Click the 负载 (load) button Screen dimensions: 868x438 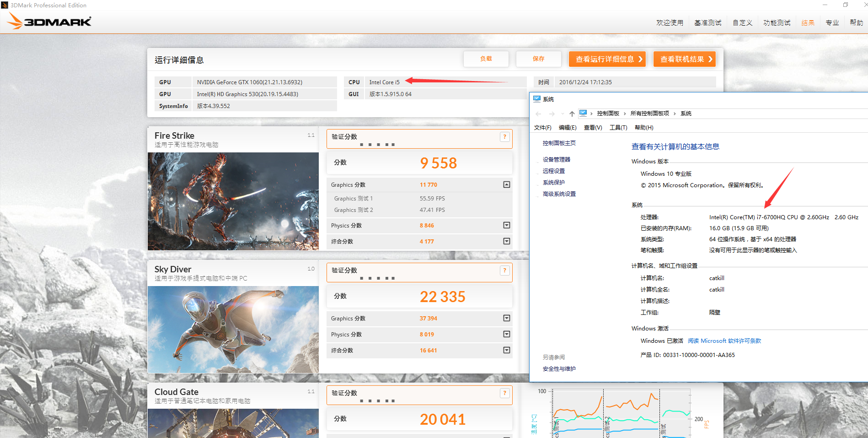coord(486,59)
